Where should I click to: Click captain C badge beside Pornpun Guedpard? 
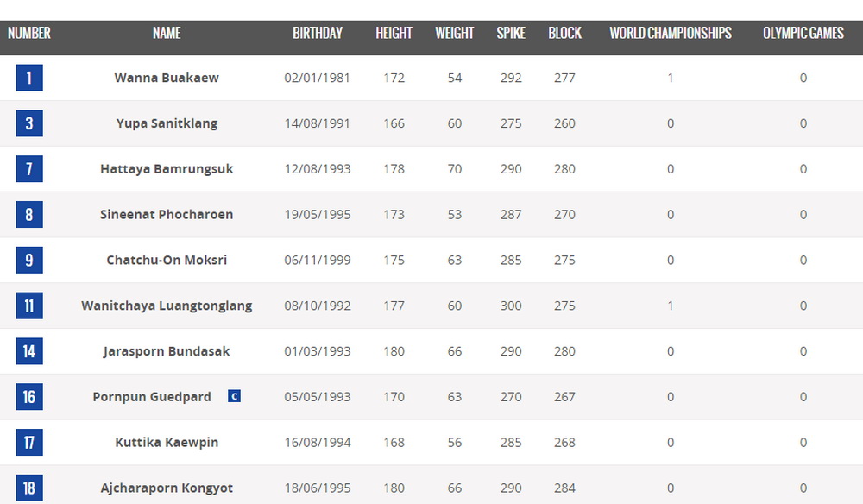[234, 396]
